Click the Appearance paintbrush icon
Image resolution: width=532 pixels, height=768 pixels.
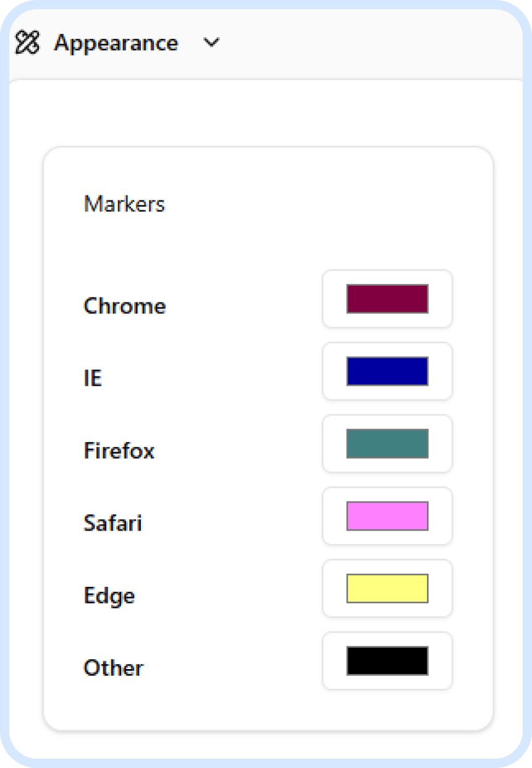point(27,43)
